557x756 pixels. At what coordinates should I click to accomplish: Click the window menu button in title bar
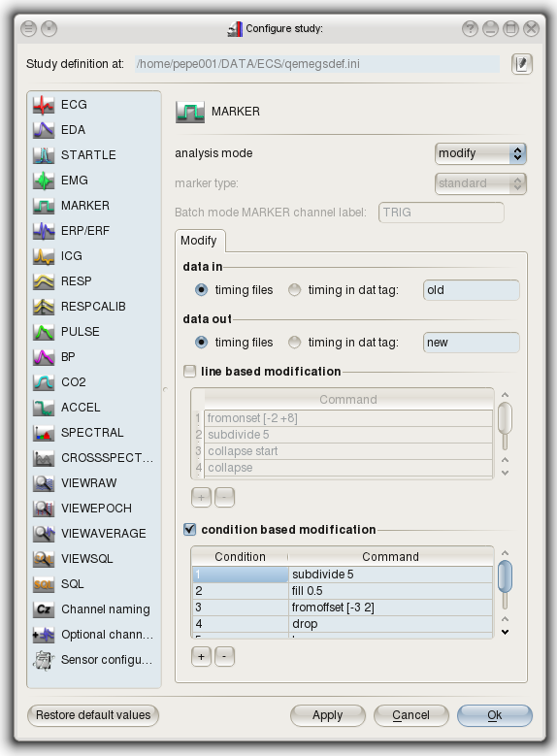tap(29, 28)
